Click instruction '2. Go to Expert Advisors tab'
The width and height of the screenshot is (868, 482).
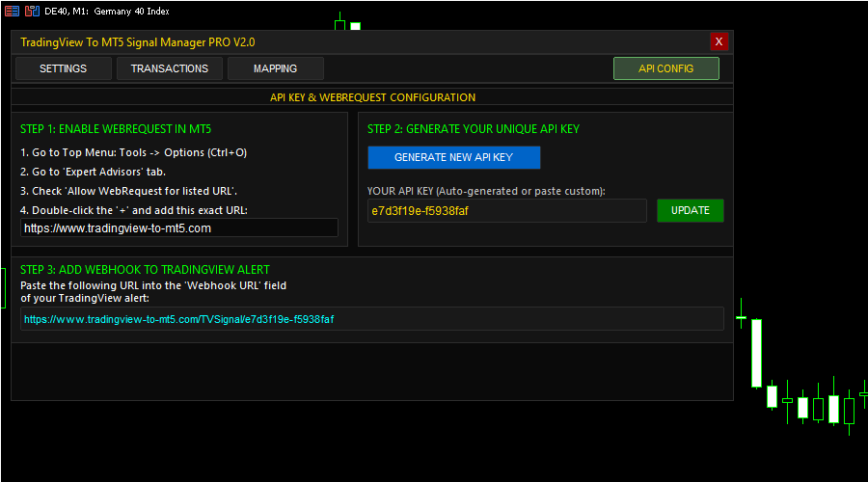pyautogui.click(x=93, y=173)
